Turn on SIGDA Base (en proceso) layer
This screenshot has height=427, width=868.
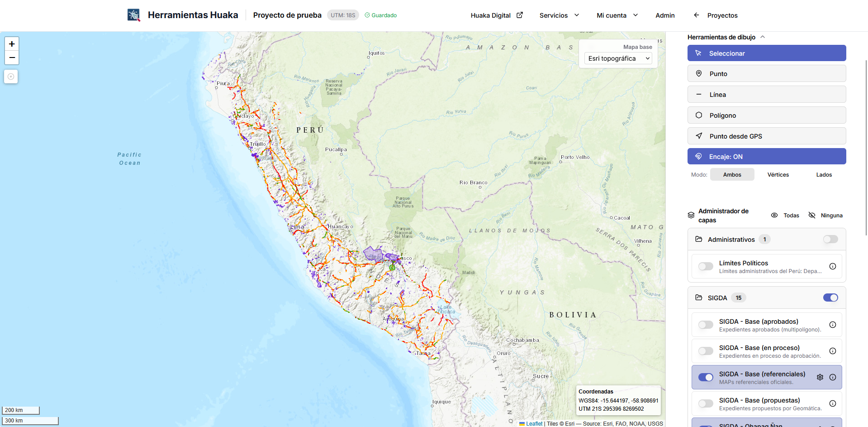click(705, 351)
